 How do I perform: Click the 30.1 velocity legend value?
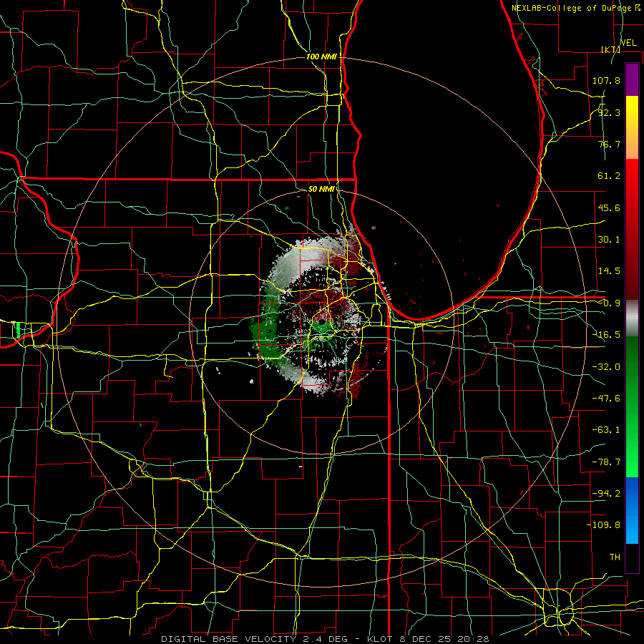click(609, 240)
